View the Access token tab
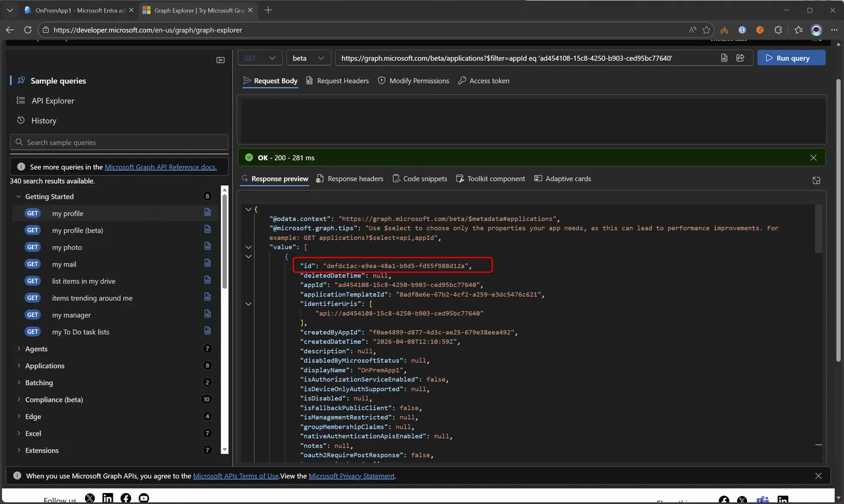The width and height of the screenshot is (844, 504). [x=483, y=81]
